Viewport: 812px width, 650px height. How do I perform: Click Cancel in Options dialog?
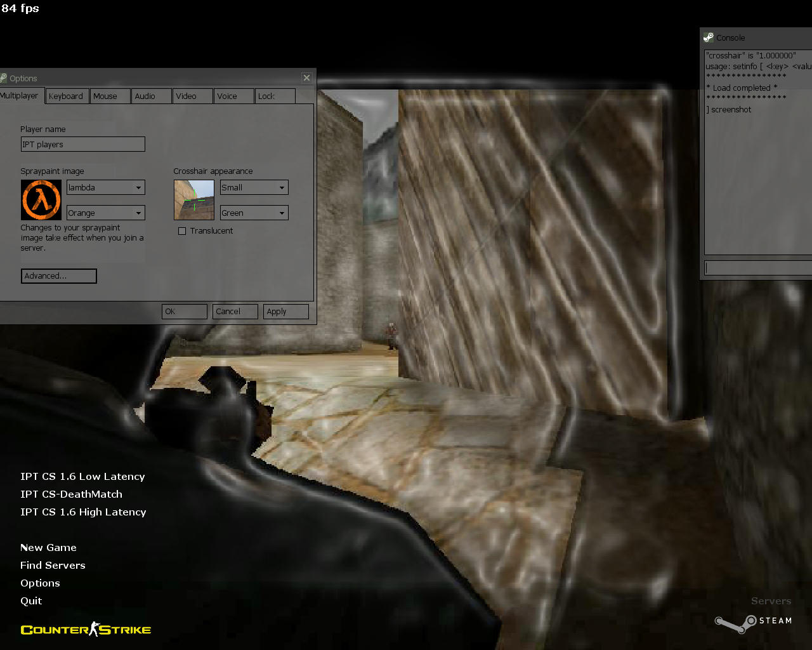(x=235, y=312)
